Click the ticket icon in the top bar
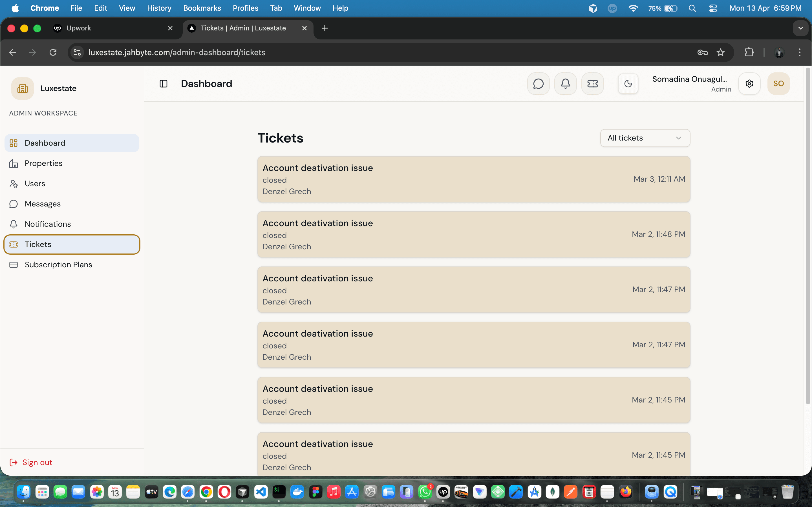This screenshot has width=812, height=507. (x=592, y=83)
